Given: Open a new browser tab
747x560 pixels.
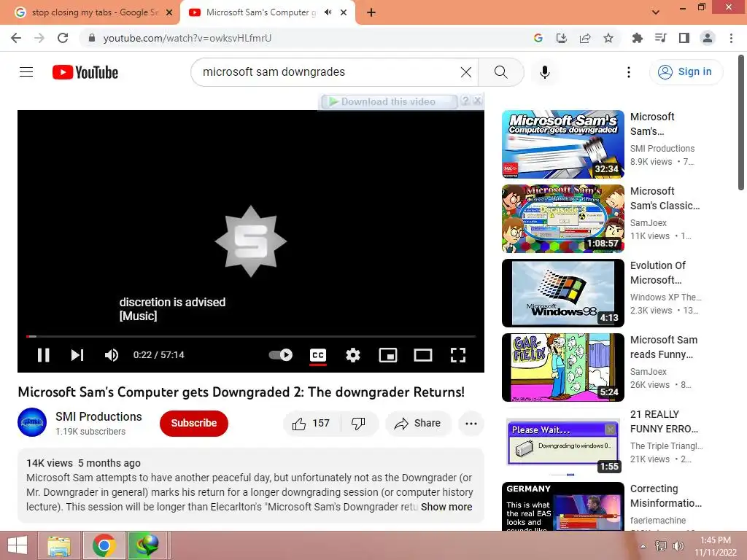Looking at the screenshot, I should [371, 12].
